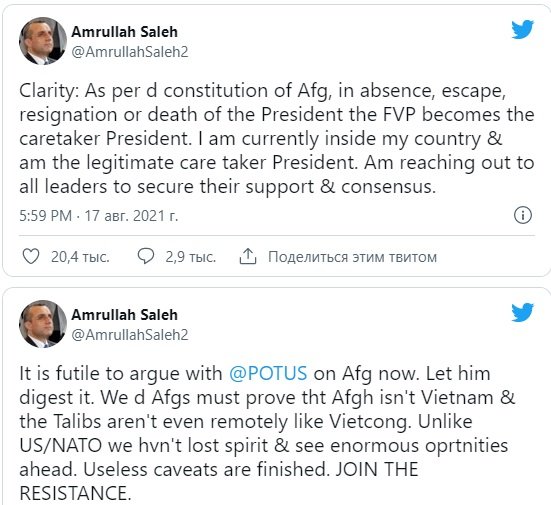Open second tweet's Amrullah Saleh display name

point(124,315)
